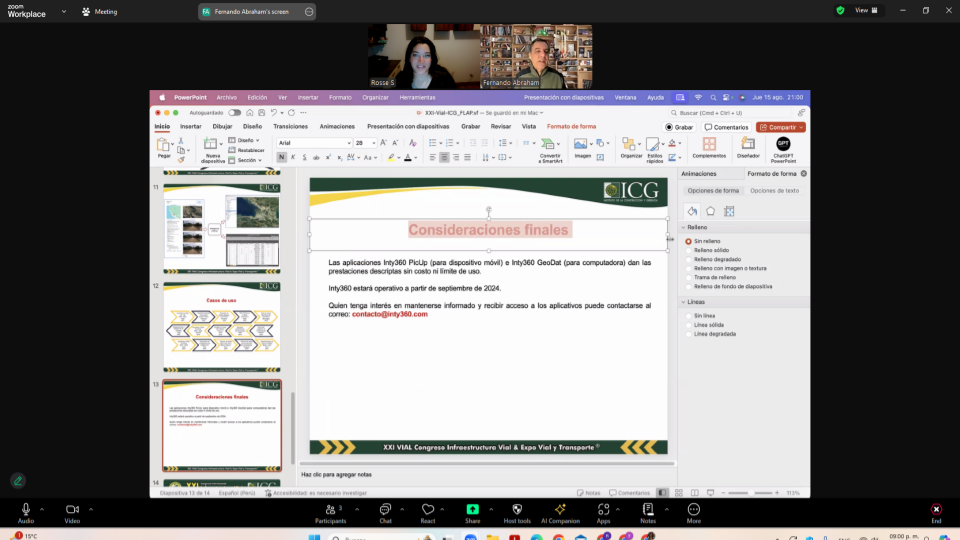Select Efectos pentagon icon in Formato de forma
The height and width of the screenshot is (540, 960).
coord(710,211)
